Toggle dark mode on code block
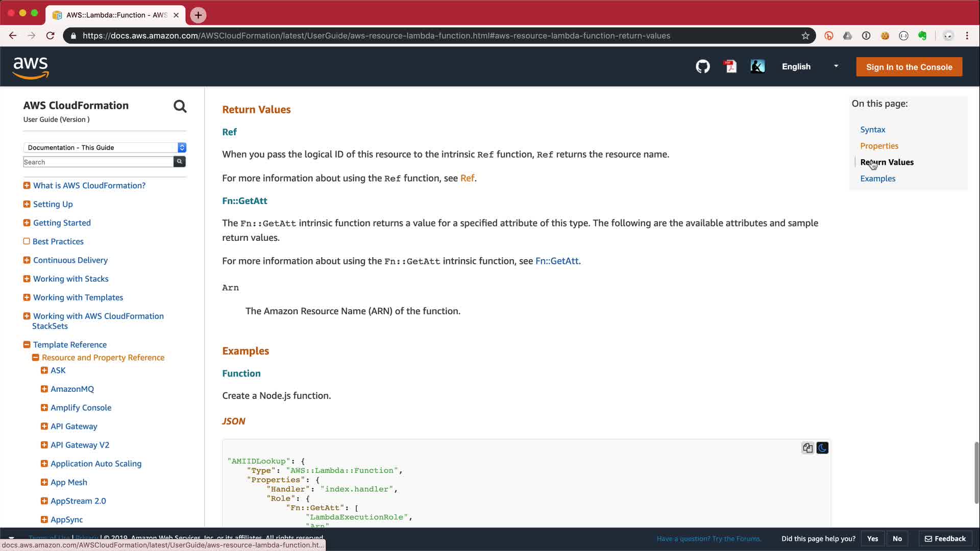This screenshot has height=551, width=980. [x=822, y=448]
